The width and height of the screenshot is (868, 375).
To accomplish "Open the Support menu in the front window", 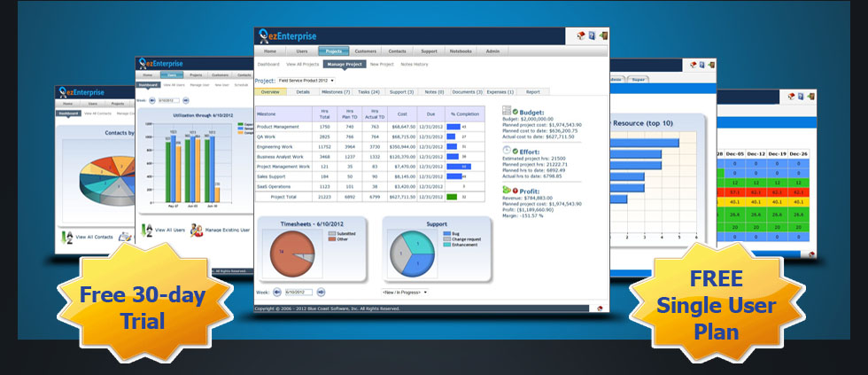I will (429, 51).
